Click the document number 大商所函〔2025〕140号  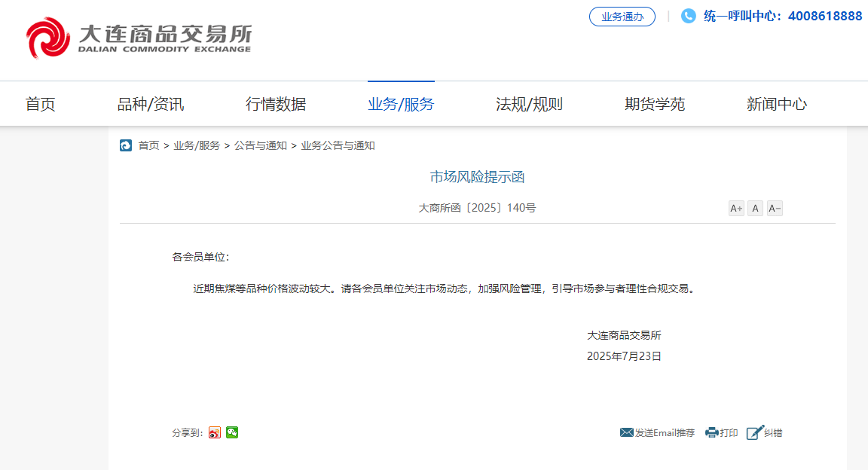[477, 208]
